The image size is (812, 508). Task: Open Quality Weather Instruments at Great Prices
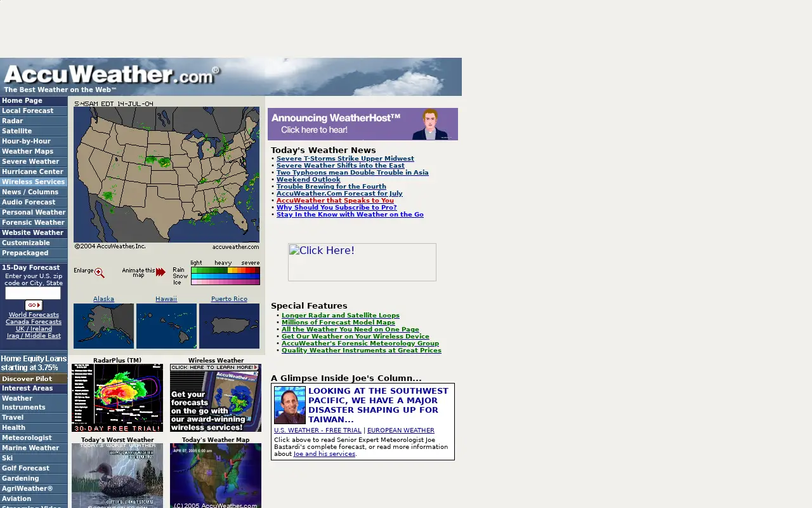[x=362, y=351]
